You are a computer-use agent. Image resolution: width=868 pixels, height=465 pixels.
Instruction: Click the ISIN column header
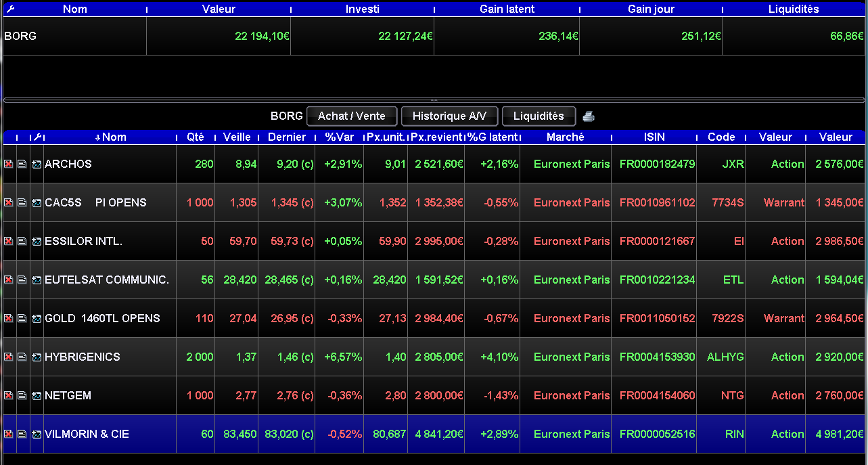pyautogui.click(x=654, y=137)
